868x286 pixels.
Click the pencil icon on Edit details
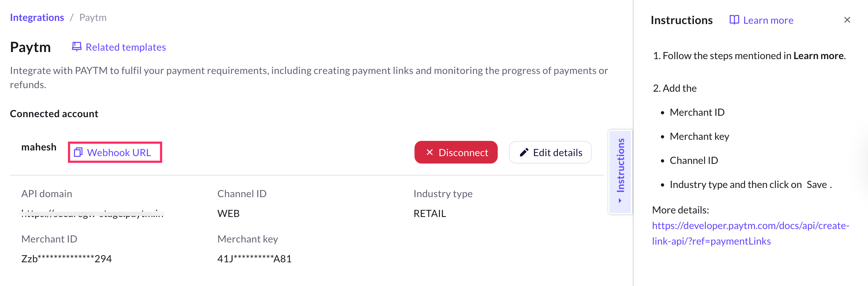[524, 153]
